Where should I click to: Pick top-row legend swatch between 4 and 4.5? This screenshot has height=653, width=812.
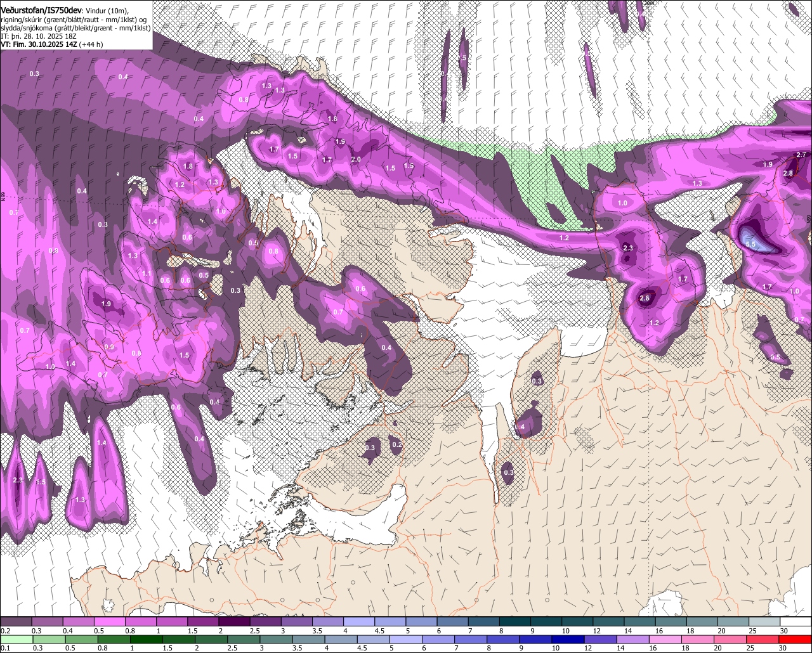pyautogui.click(x=359, y=621)
